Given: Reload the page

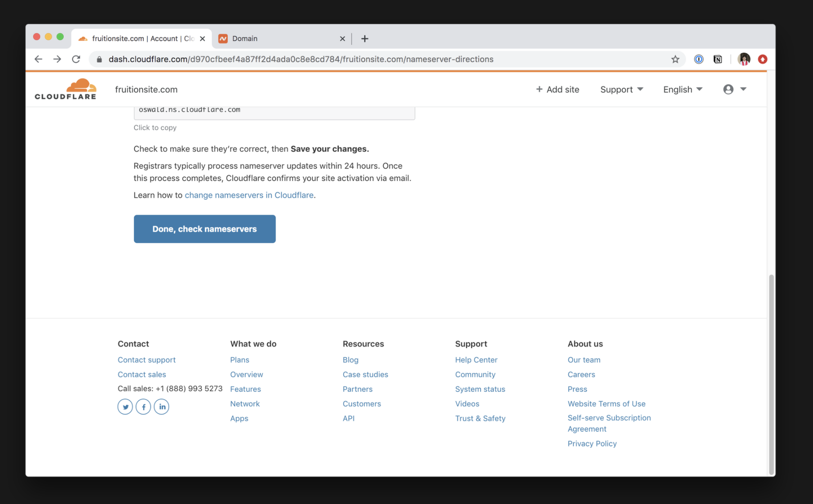Looking at the screenshot, I should coord(76,59).
